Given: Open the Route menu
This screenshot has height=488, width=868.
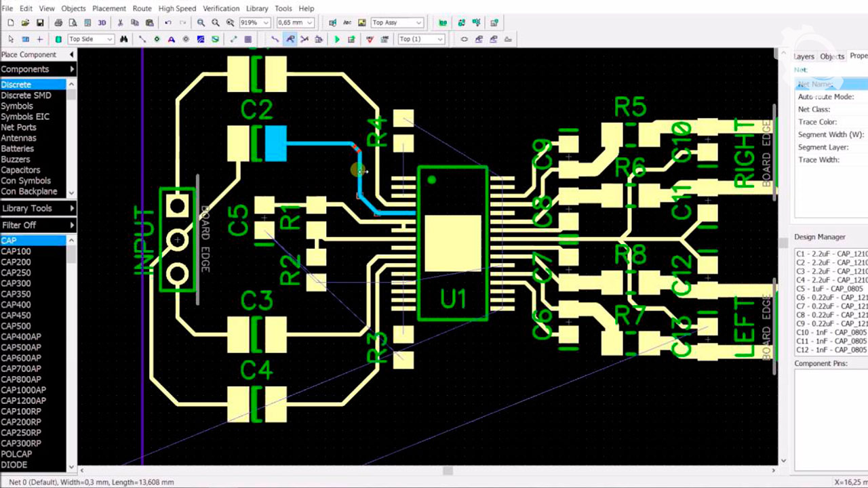Looking at the screenshot, I should click(x=142, y=8).
